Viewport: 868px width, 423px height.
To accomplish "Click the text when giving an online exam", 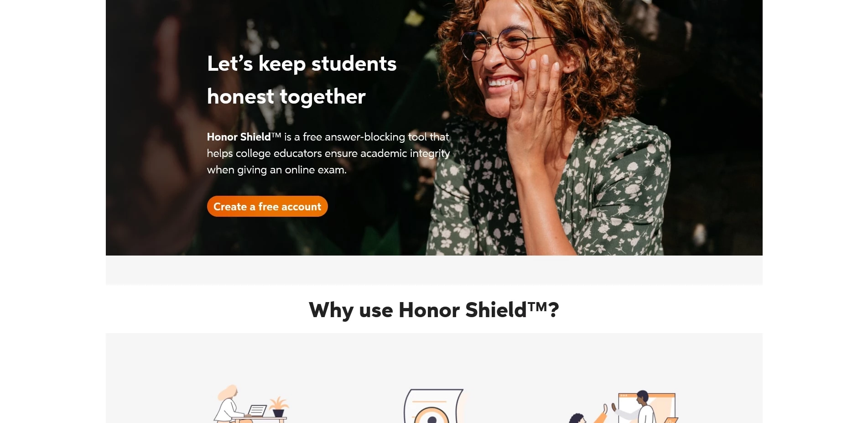I will (276, 170).
